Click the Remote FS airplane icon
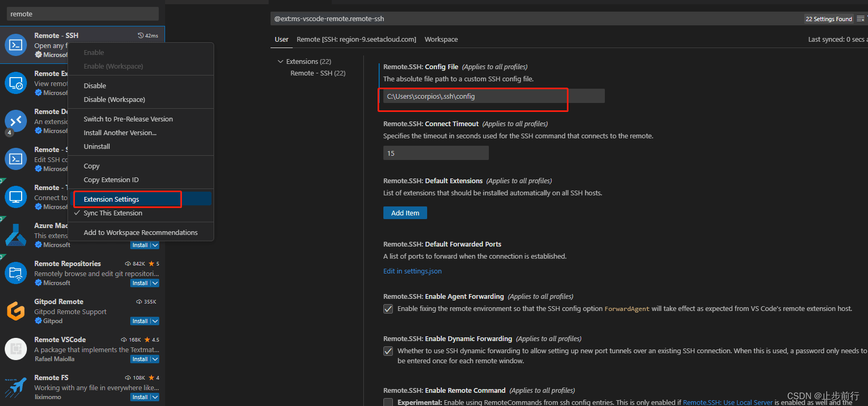 pos(16,387)
